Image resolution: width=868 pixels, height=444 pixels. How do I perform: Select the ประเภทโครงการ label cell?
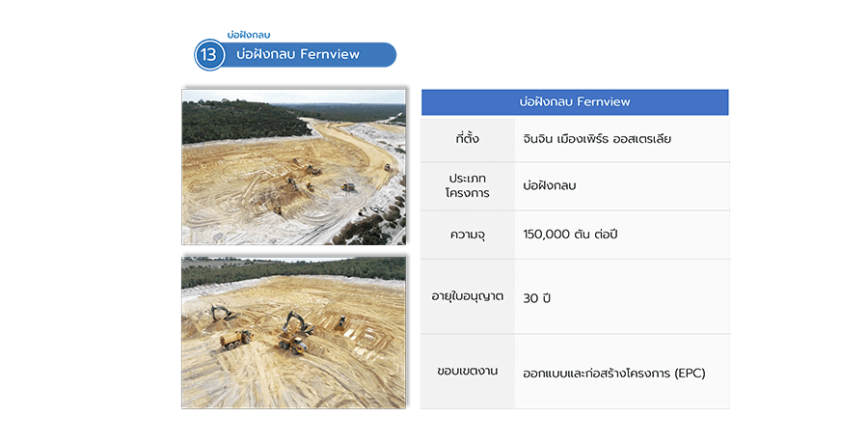468,186
